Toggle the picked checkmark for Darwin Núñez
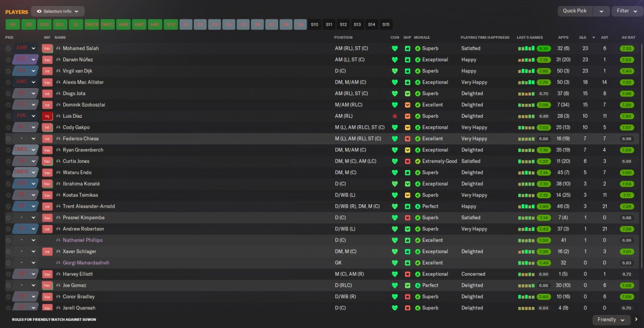 tap(8, 59)
